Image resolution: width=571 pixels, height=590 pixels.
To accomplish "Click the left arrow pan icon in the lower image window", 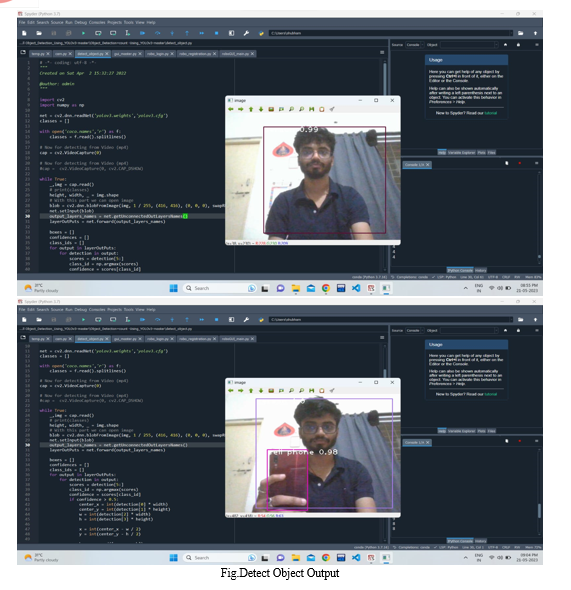I will pos(231,391).
